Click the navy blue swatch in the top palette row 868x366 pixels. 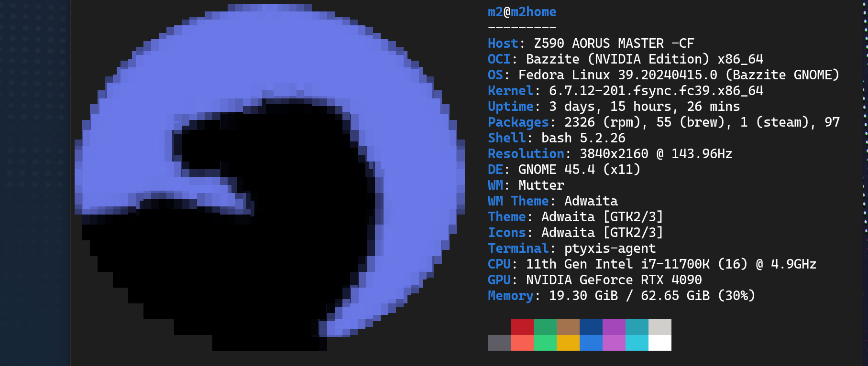point(591,327)
